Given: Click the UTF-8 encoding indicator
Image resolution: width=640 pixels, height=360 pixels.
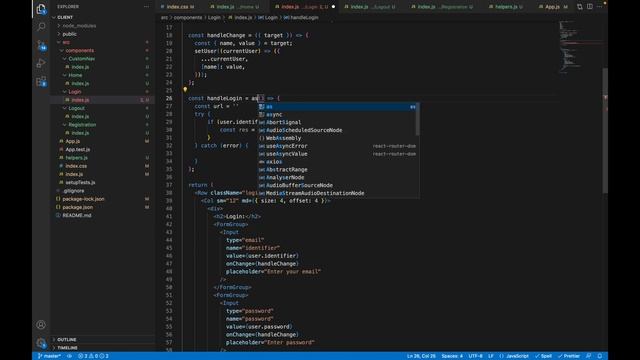Looking at the screenshot, I should [476, 356].
